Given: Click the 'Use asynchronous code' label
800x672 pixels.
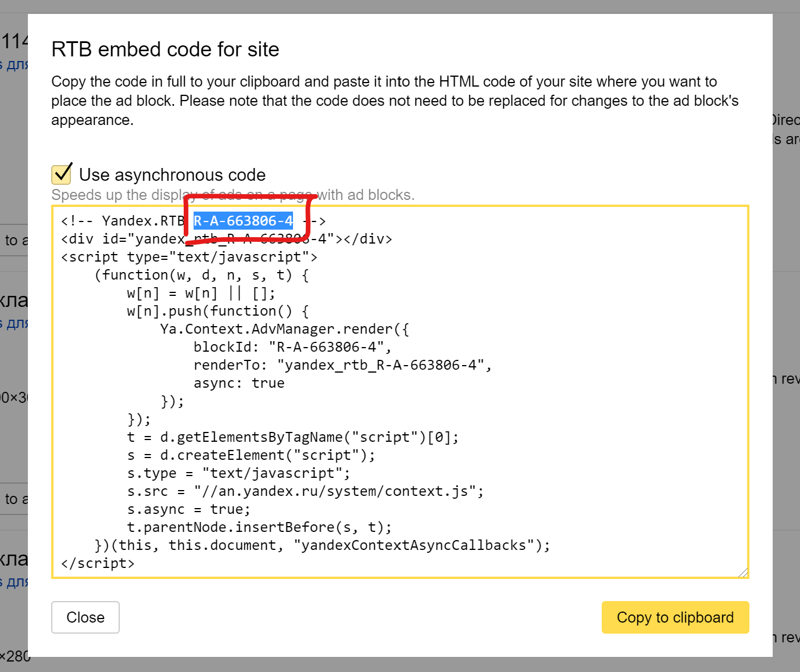Looking at the screenshot, I should pos(172,175).
